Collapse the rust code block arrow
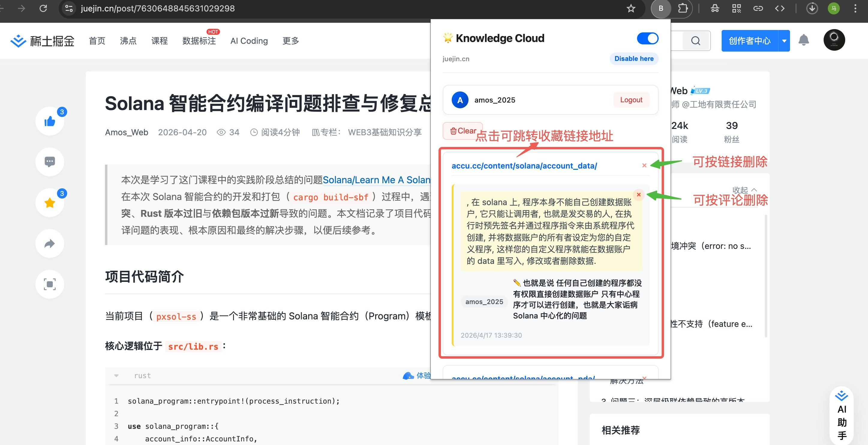The width and height of the screenshot is (868, 445). tap(116, 376)
